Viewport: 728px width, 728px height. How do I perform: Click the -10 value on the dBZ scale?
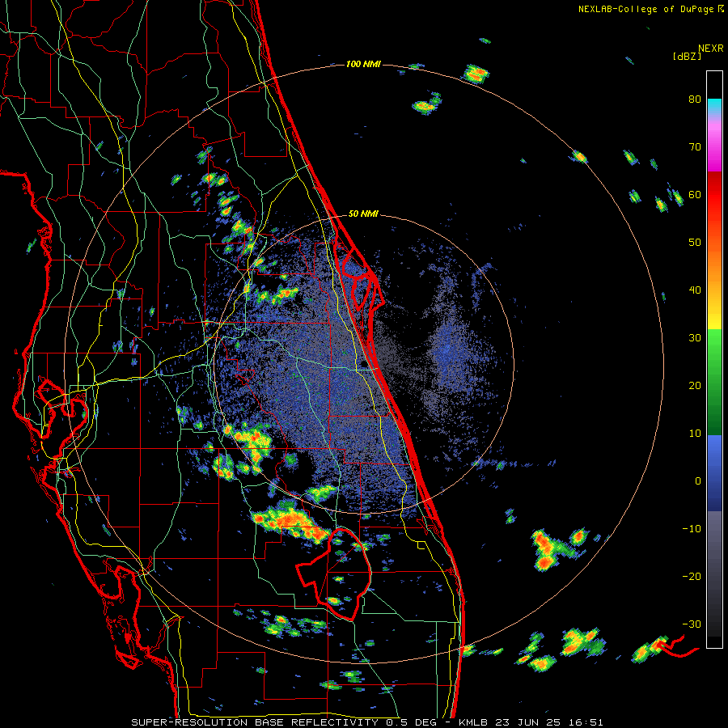point(692,529)
